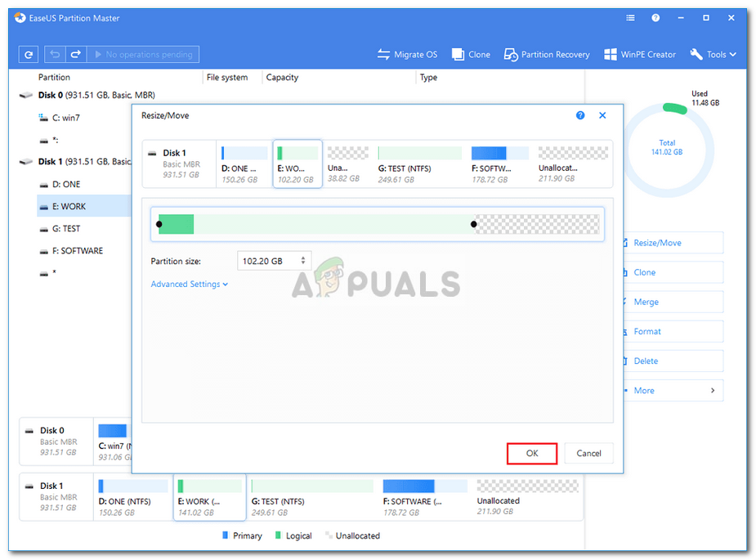The width and height of the screenshot is (756, 560).
Task: Expand the Tools dropdown menu
Action: point(713,55)
